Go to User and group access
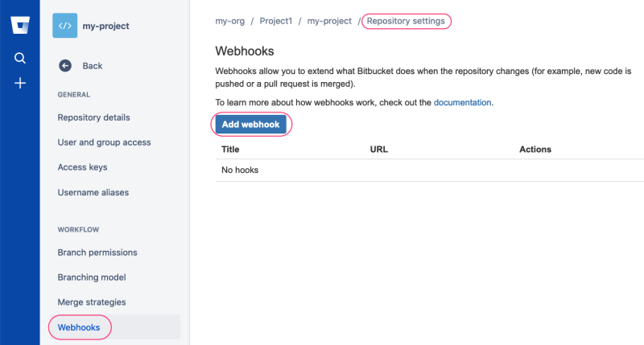Image resolution: width=644 pixels, height=345 pixels. point(104,142)
